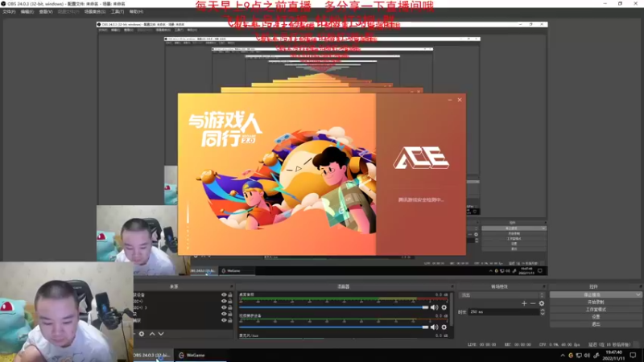Open 设置 settings button
Viewport: 644px width, 362px height.
(596, 317)
